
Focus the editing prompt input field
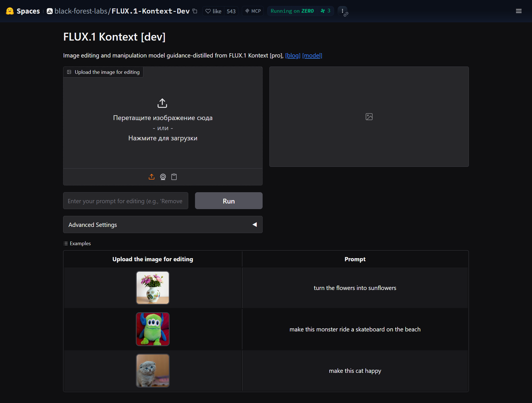125,201
